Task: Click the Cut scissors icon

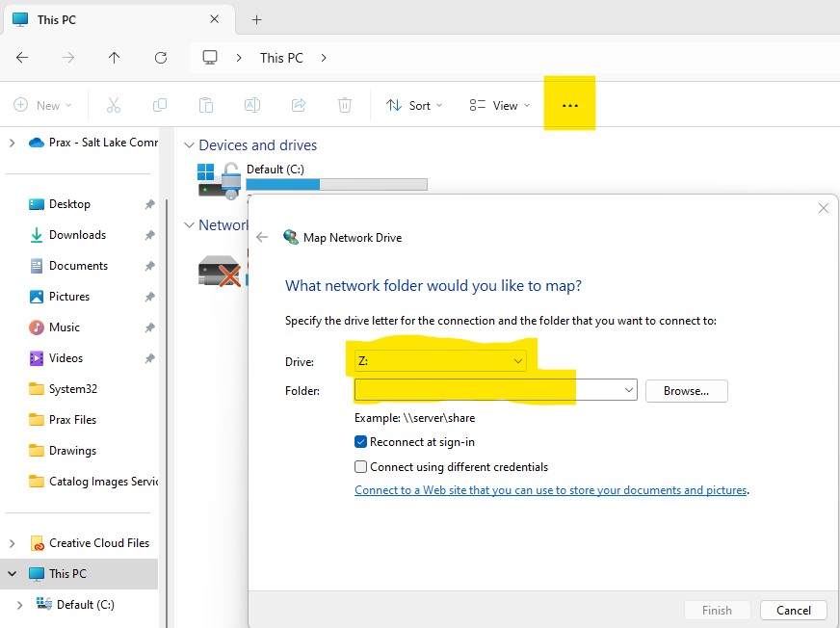Action: (114, 105)
